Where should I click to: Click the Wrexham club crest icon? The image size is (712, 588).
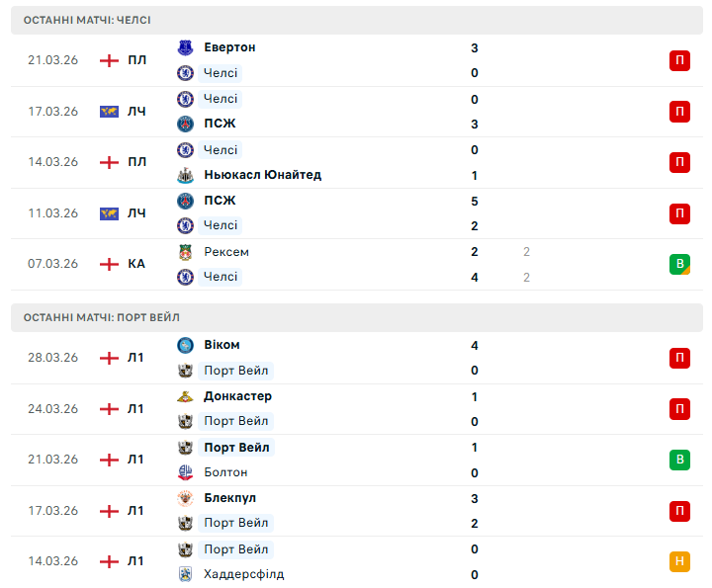point(185,252)
